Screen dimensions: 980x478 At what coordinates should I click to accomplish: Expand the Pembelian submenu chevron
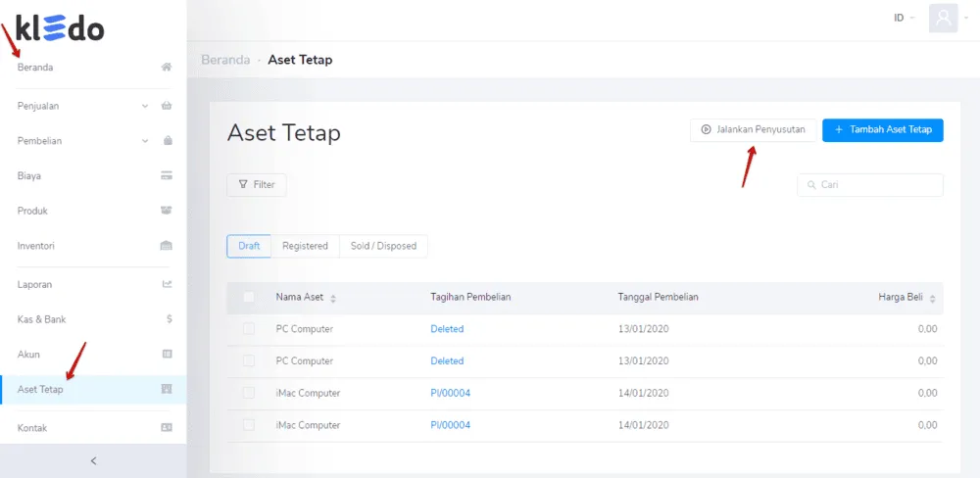[x=145, y=141]
